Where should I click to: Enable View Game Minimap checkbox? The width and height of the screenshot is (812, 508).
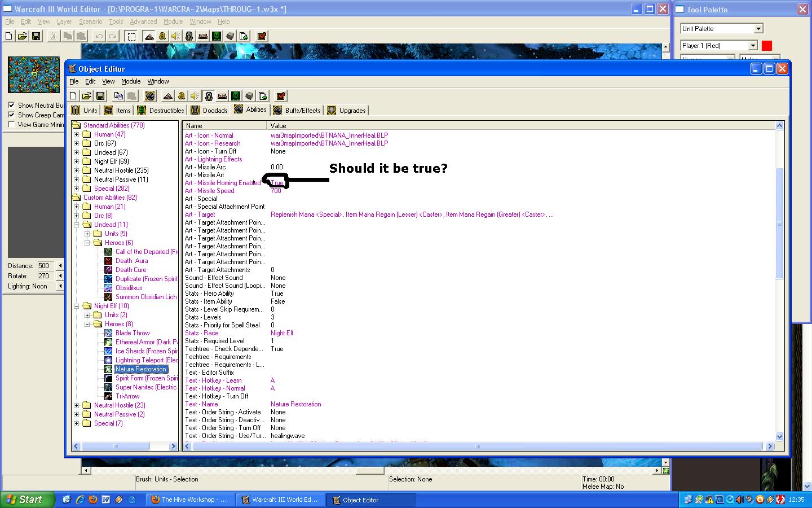tap(11, 124)
